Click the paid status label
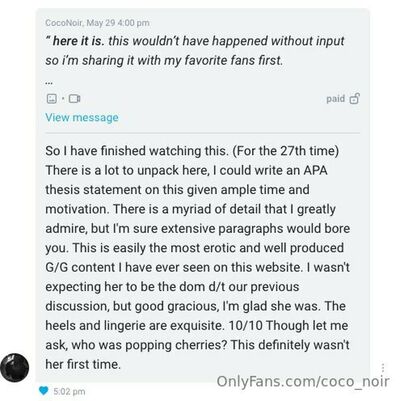 click(335, 99)
